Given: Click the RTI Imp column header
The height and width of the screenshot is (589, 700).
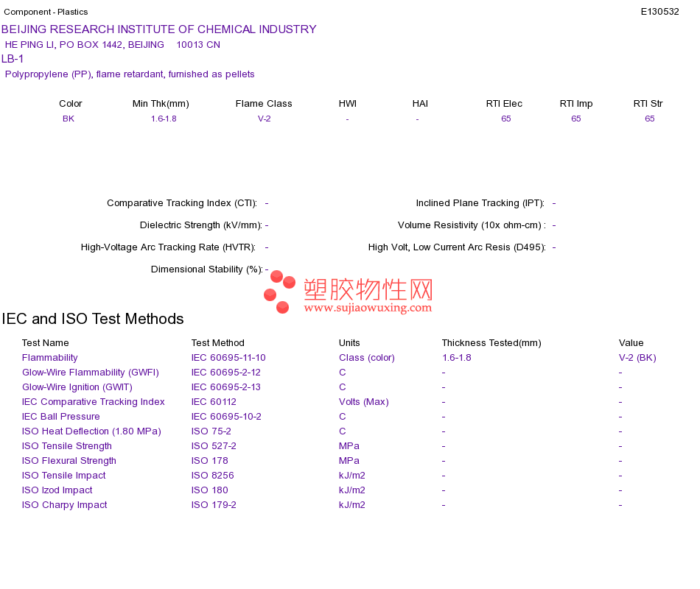Looking at the screenshot, I should click(576, 104).
